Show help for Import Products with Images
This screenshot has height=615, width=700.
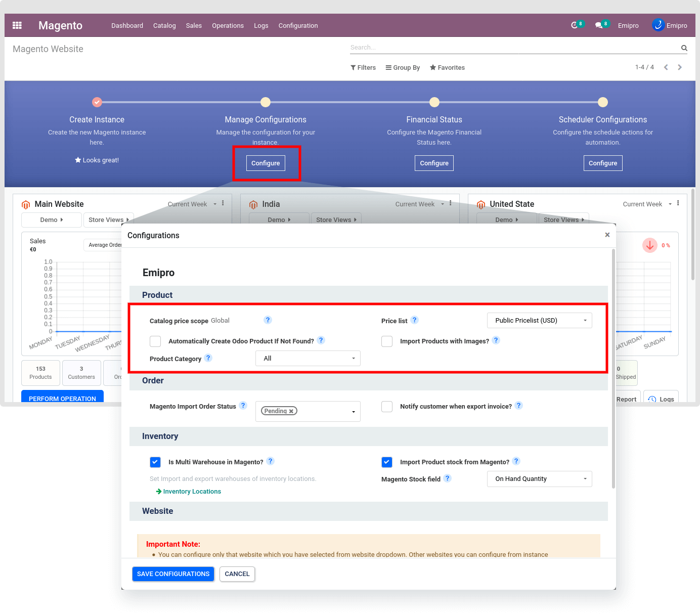pos(496,340)
